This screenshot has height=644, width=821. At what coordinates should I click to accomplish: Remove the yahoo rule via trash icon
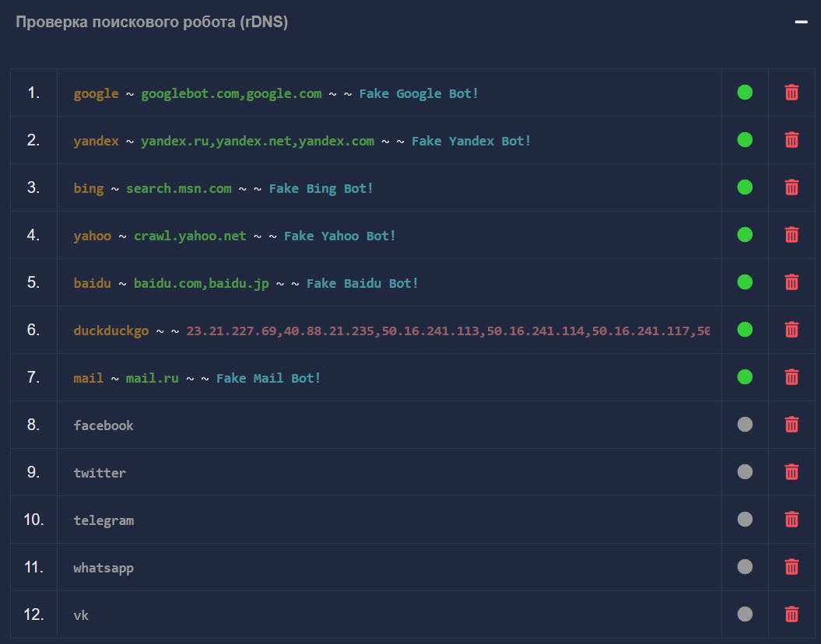(791, 235)
